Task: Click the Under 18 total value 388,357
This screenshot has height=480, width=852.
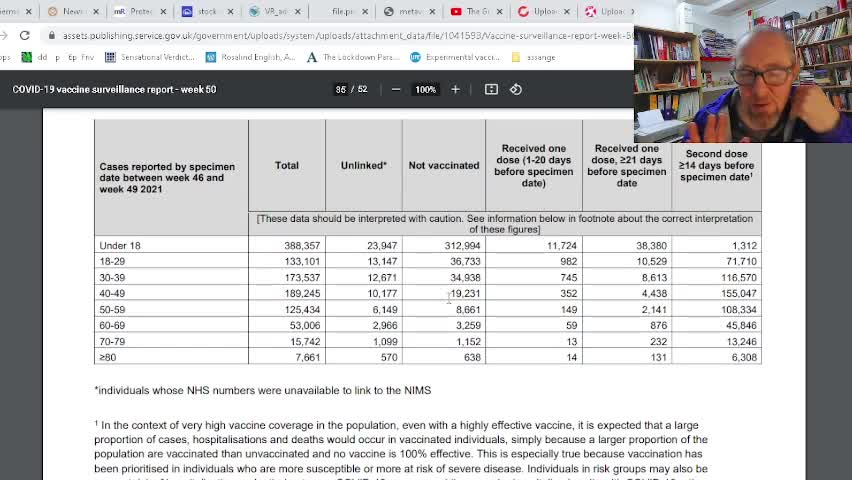Action: 302,246
